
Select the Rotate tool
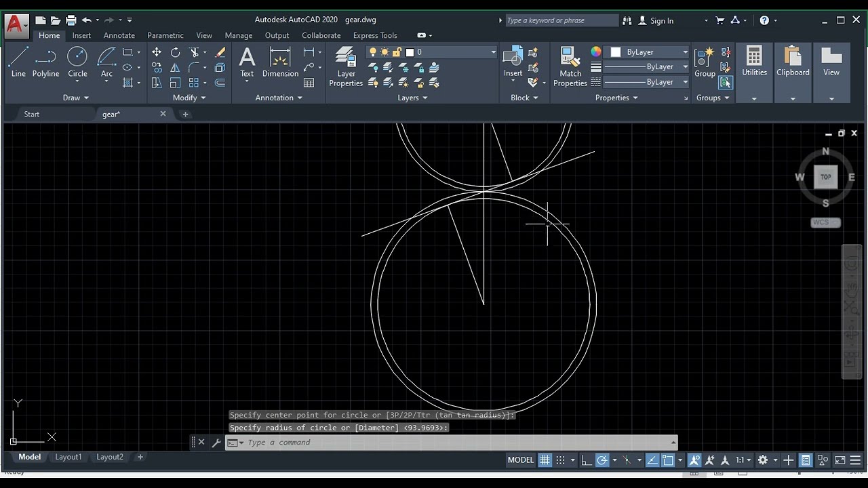click(x=176, y=52)
